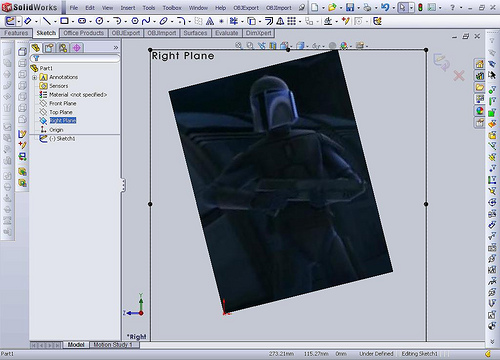Expand the Annotations tree node
This screenshot has width=500, height=360.
[34, 77]
